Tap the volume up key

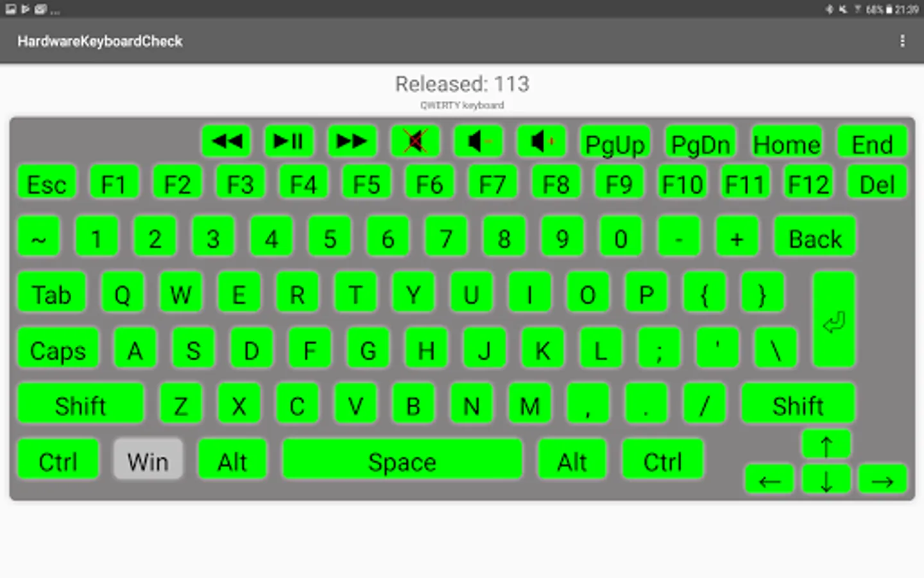pyautogui.click(x=541, y=141)
